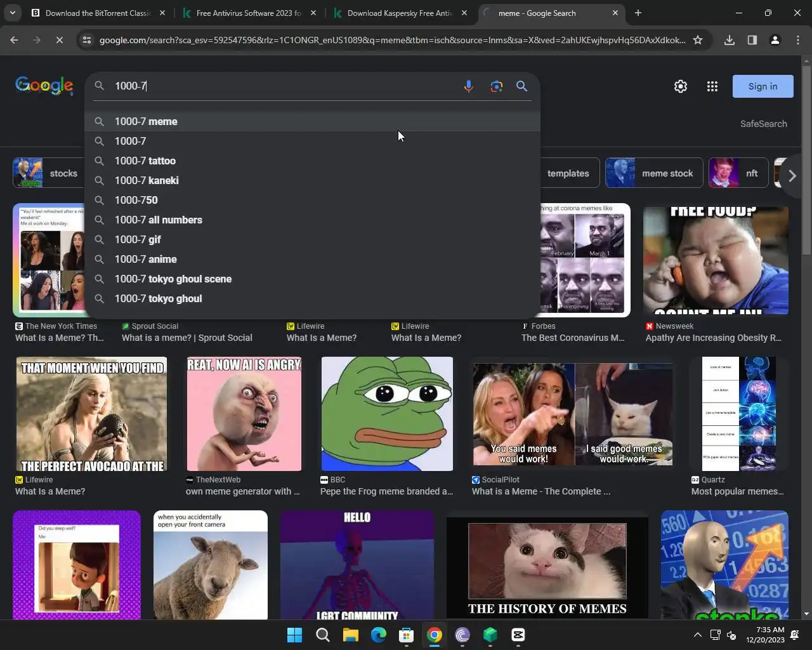
Task: Select suggestion 1000-7 gif
Action: 312,239
